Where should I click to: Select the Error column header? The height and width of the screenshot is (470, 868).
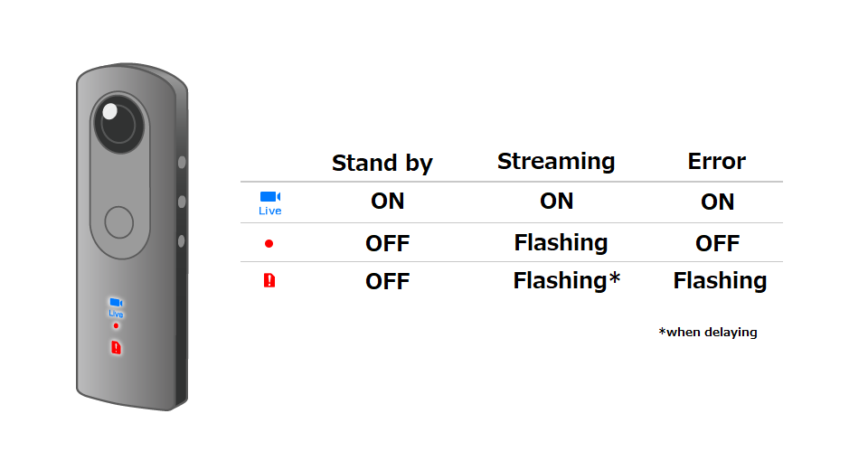tap(717, 162)
